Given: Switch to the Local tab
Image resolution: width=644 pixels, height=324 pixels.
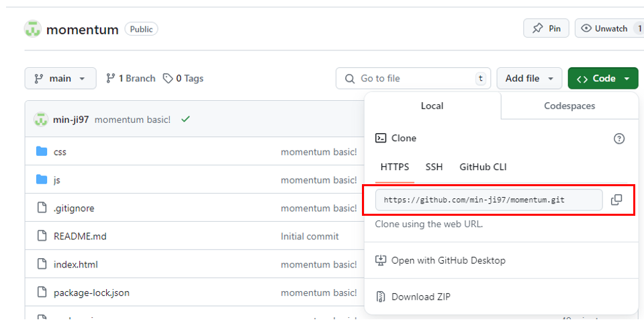Looking at the screenshot, I should [432, 106].
